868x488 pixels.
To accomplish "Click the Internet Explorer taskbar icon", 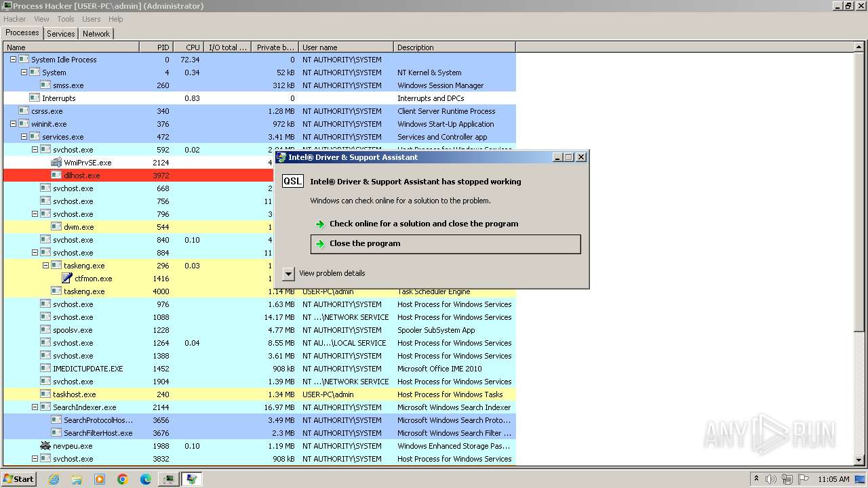I will pos(54,479).
